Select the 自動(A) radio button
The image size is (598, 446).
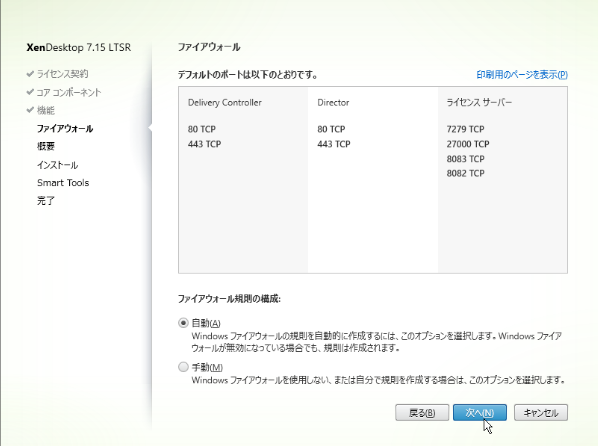coord(183,323)
